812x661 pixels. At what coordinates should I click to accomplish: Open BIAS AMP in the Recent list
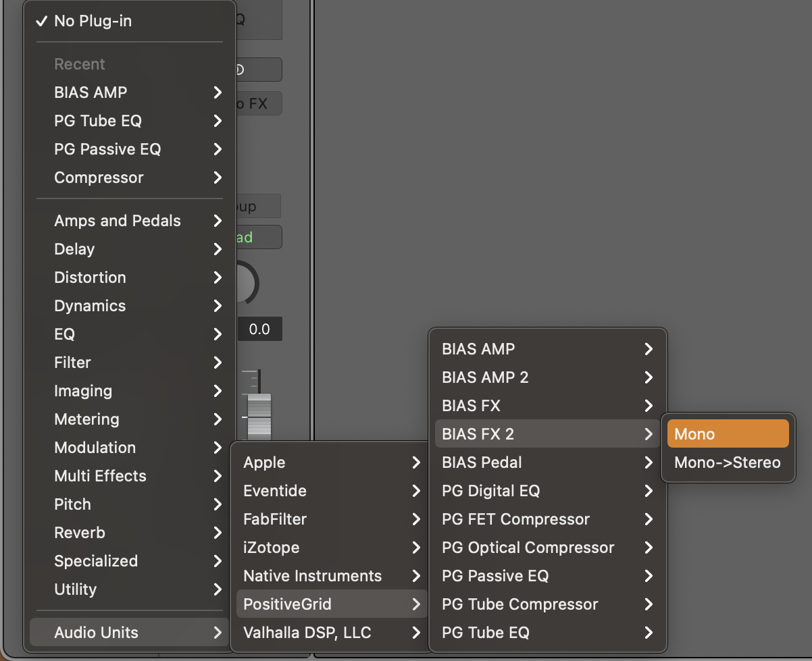coord(130,92)
